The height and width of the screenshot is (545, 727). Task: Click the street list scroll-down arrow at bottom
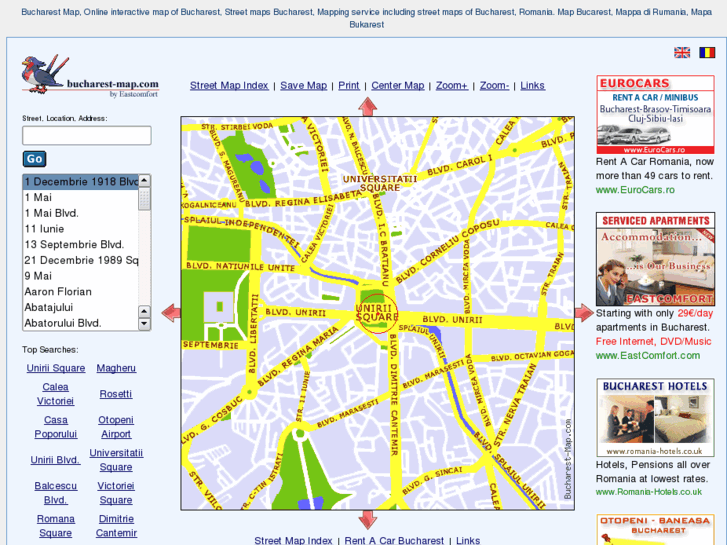pyautogui.click(x=145, y=324)
